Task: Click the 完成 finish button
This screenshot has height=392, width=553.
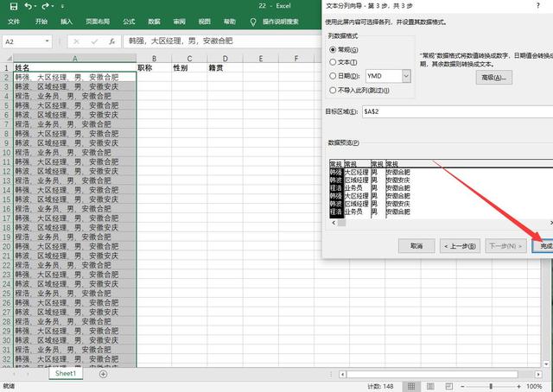Action: 543,246
